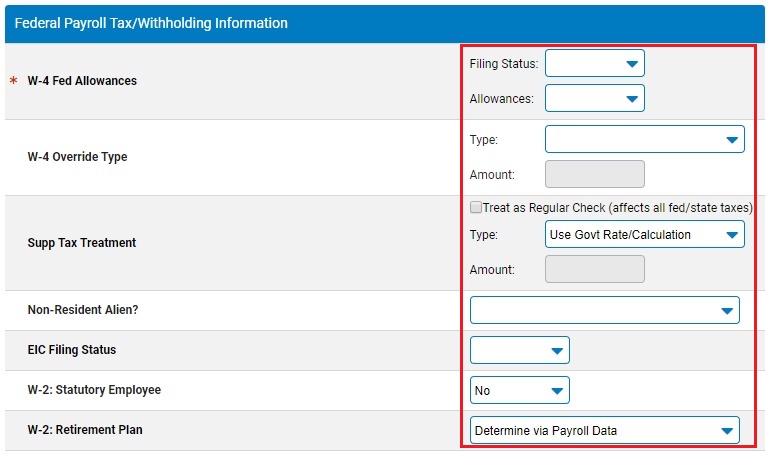Screen dimensions: 772x464
Task: Click the W-2: Statutory Employee label
Action: (x=94, y=390)
